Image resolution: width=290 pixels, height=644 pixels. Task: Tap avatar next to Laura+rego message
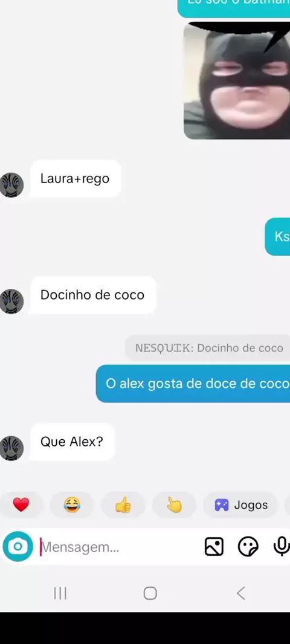coord(11,185)
